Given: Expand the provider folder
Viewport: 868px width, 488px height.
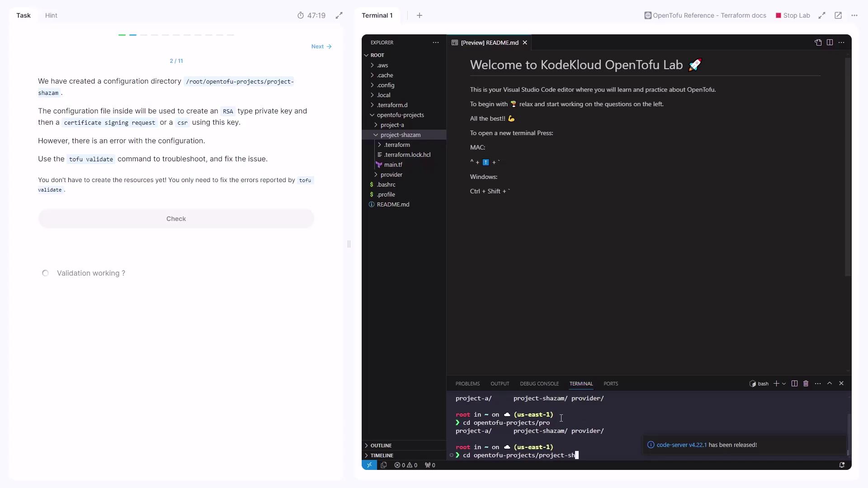Looking at the screenshot, I should [x=391, y=174].
